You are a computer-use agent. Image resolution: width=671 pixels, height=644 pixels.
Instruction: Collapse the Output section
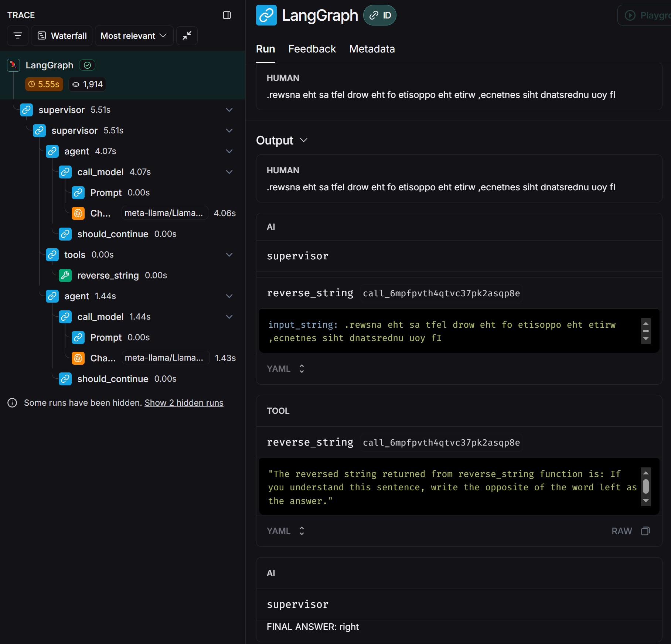(x=304, y=140)
